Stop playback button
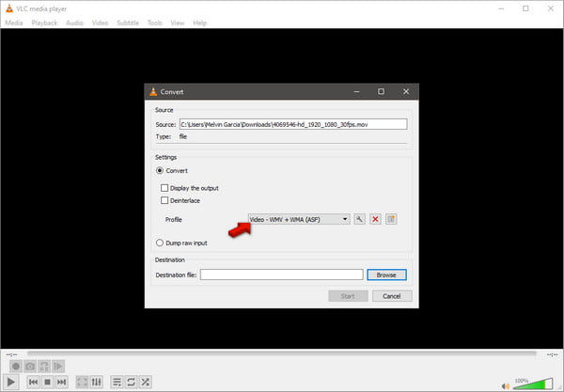Viewport: 564px width, 392px height. (47, 382)
